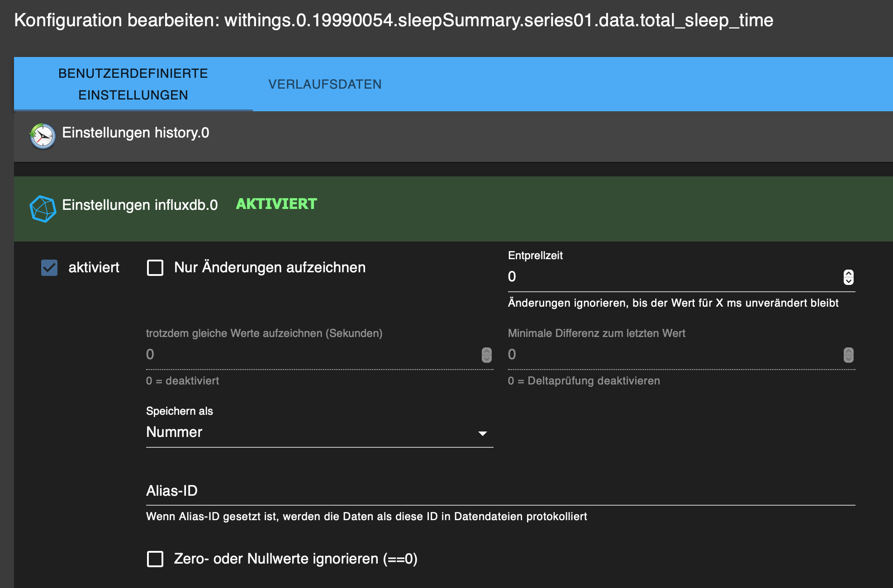Click '0 = Deltaprüfung deaktivieren' hint

pos(584,381)
